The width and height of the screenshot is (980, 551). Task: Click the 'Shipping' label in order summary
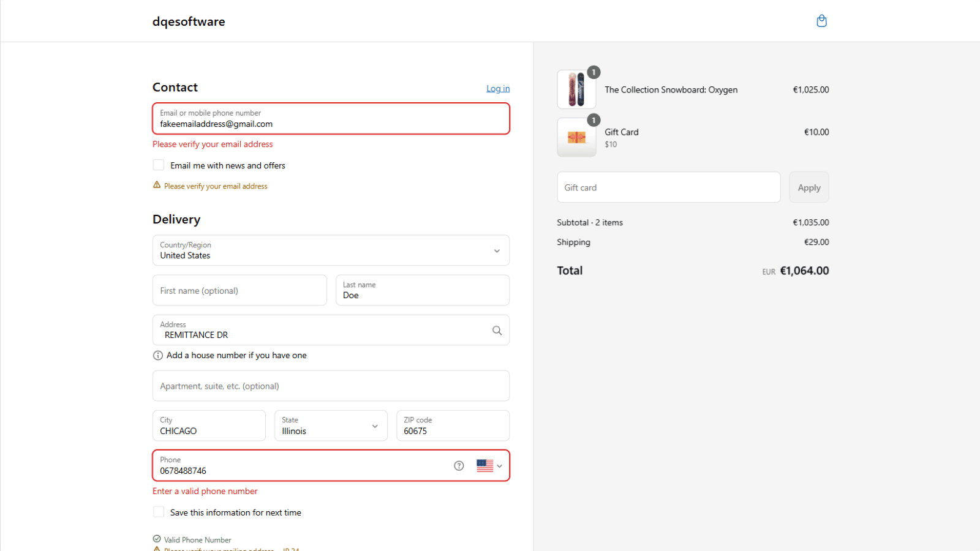(574, 242)
